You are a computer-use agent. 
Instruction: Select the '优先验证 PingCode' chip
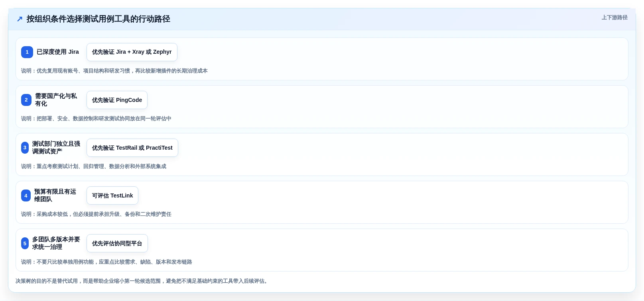[117, 100]
